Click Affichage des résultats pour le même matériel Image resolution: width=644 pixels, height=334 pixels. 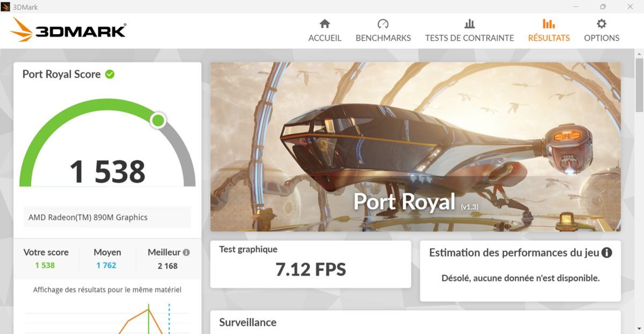coord(107,290)
